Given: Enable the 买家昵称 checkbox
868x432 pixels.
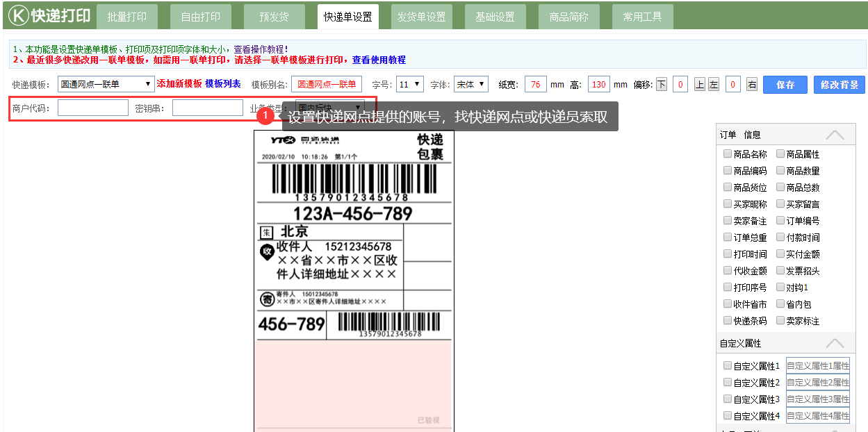Looking at the screenshot, I should (727, 204).
